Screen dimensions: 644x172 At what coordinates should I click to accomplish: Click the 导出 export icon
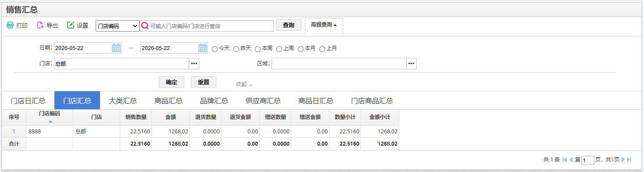(40, 25)
